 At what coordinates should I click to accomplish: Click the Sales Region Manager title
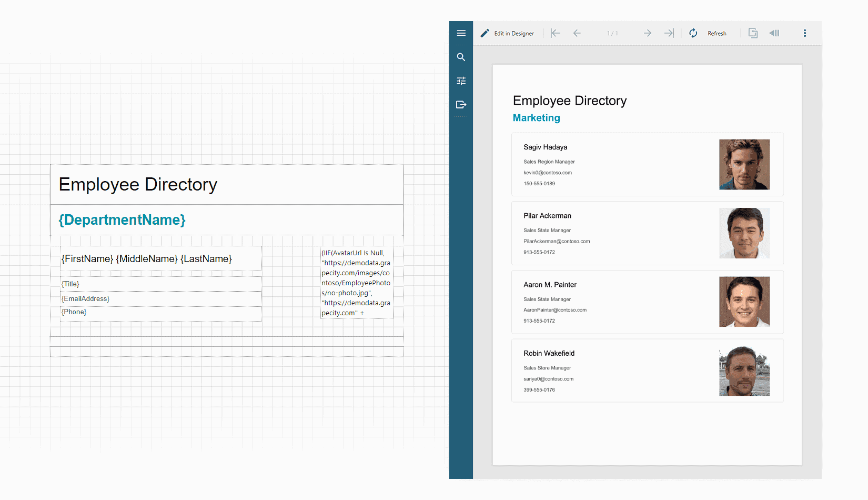click(549, 162)
